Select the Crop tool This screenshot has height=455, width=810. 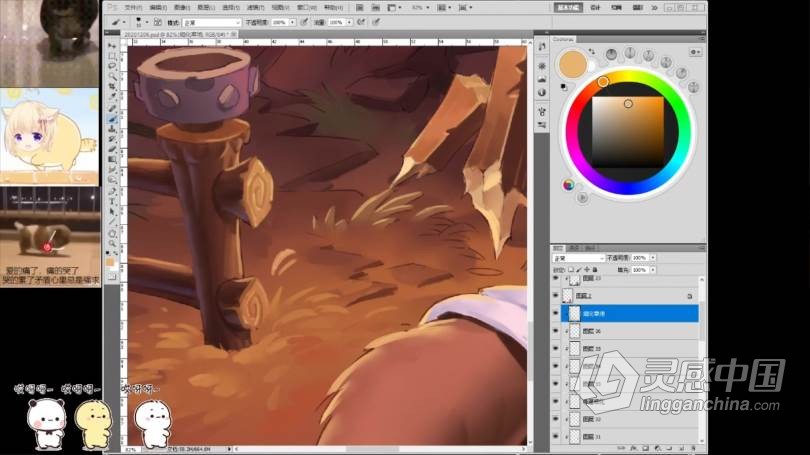(112, 87)
